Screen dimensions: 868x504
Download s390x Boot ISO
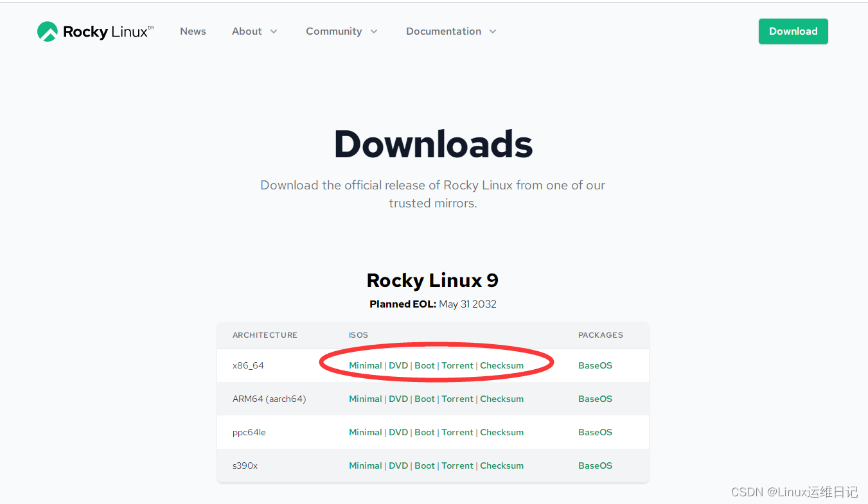click(425, 465)
